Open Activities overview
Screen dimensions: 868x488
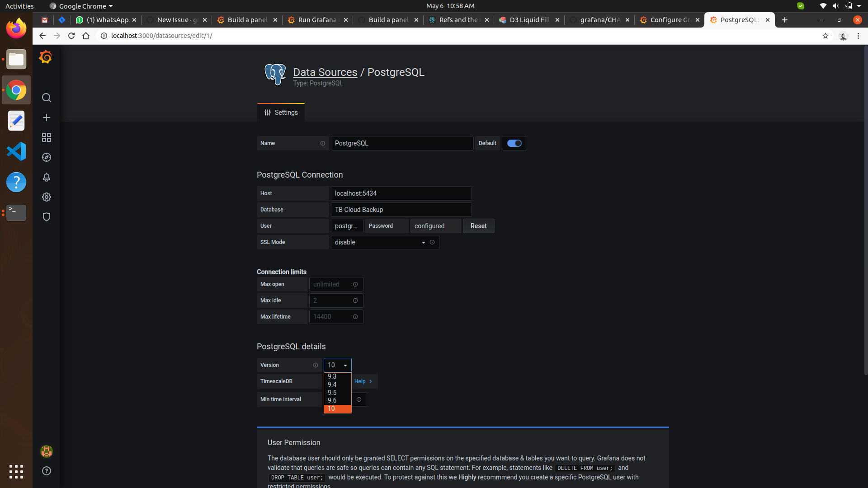(x=19, y=6)
